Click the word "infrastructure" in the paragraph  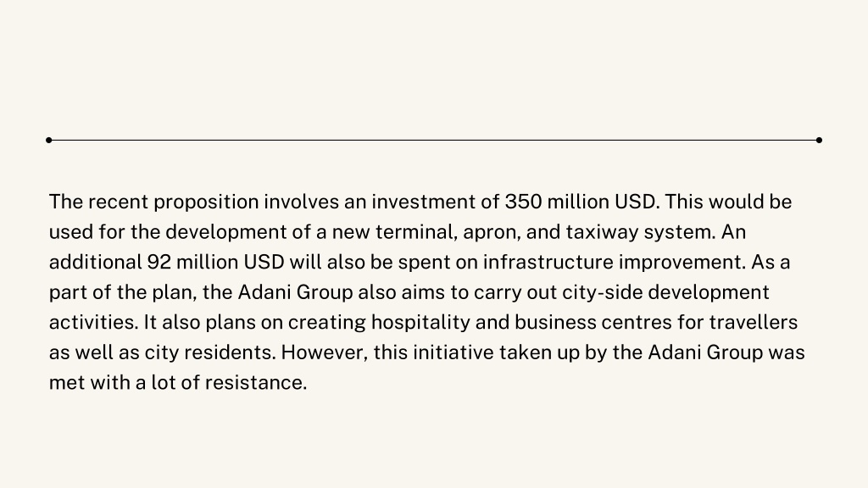tap(548, 263)
